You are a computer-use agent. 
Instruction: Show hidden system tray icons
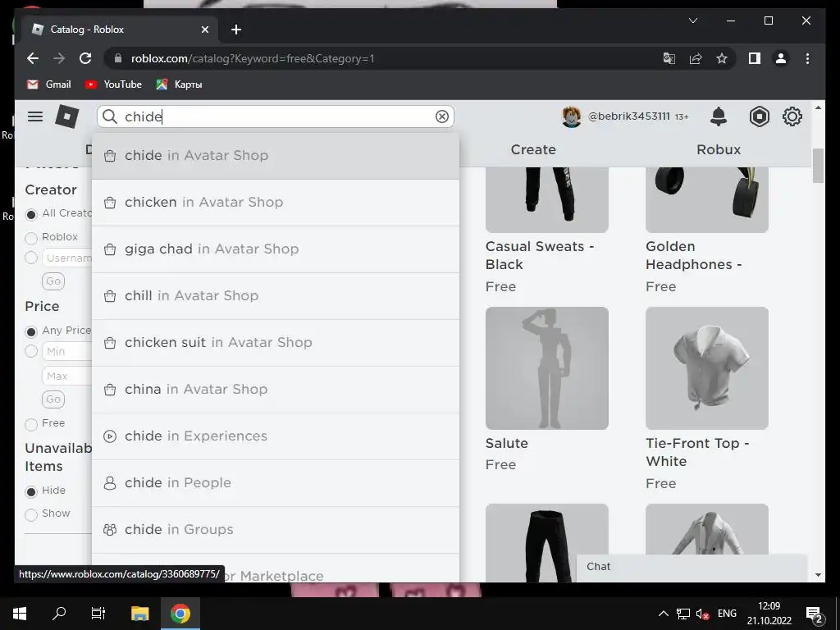[x=663, y=614]
